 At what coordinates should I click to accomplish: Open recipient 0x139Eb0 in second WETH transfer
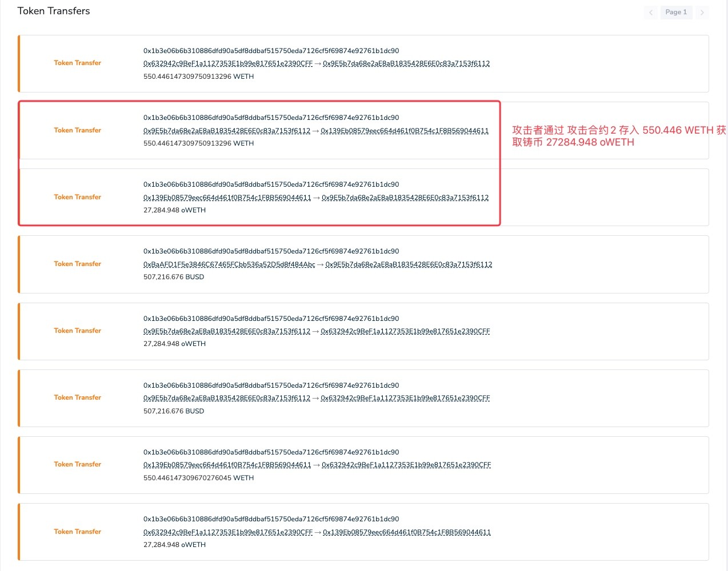click(x=405, y=131)
